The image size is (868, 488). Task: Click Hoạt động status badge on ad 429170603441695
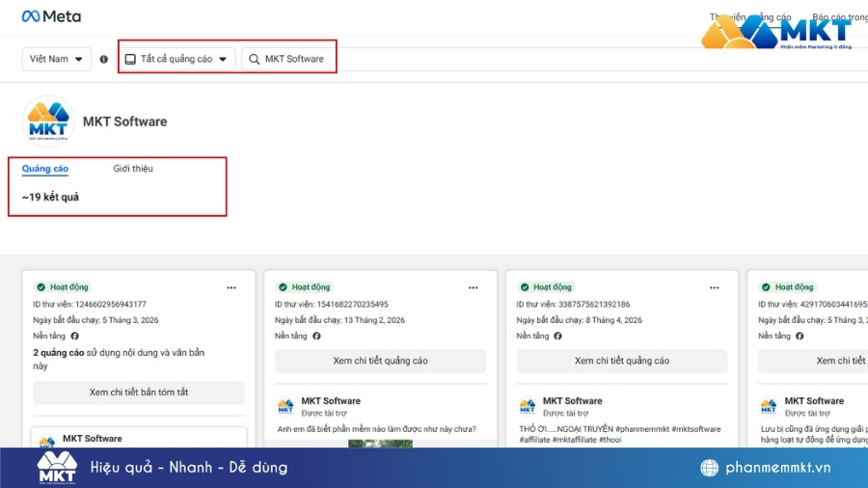coord(788,287)
